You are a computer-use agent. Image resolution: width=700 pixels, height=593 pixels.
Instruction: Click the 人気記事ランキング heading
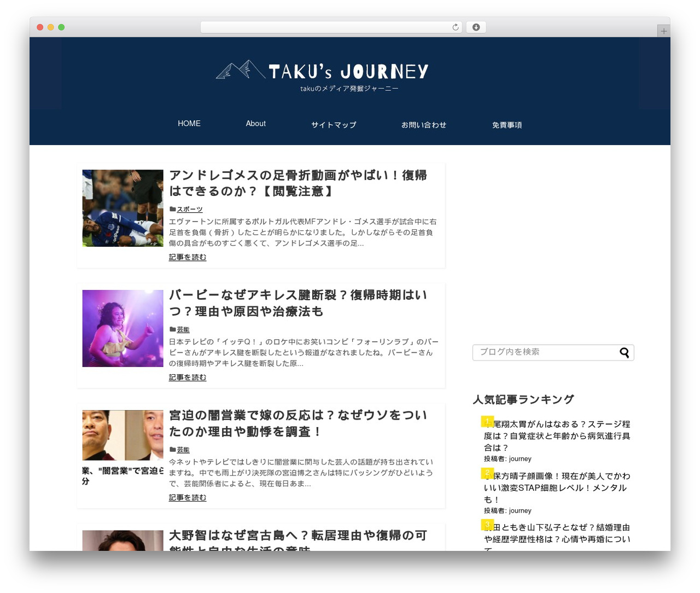pos(523,400)
